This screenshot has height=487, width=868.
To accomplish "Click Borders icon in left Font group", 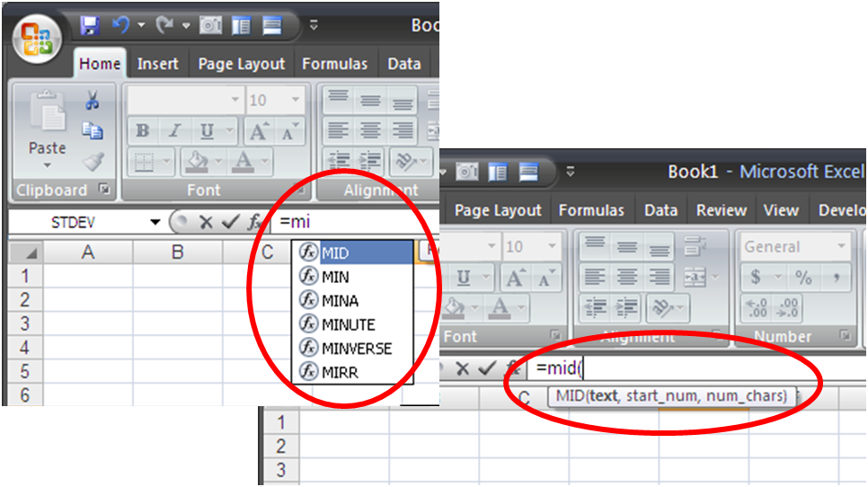I will 144,162.
